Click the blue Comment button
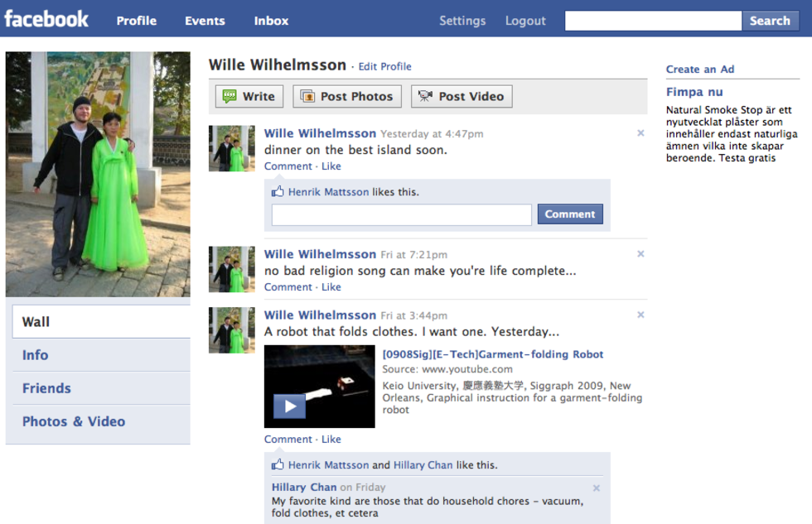 click(x=570, y=214)
